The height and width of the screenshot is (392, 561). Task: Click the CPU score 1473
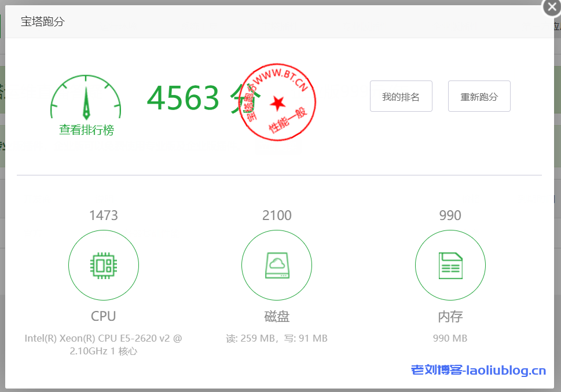[x=104, y=216]
